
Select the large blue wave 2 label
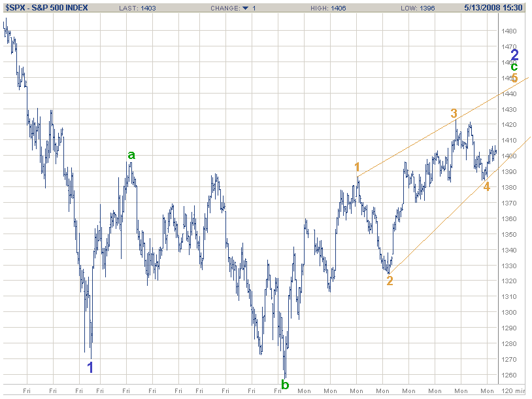click(515, 55)
